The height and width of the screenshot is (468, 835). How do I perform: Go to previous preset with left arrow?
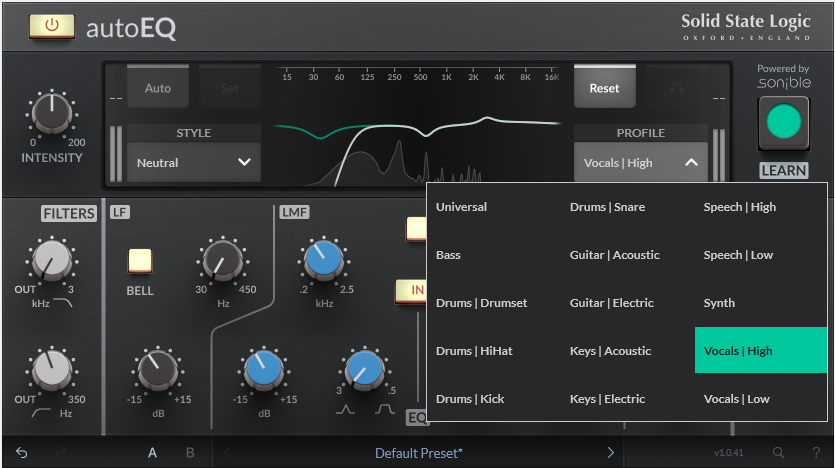(x=226, y=453)
